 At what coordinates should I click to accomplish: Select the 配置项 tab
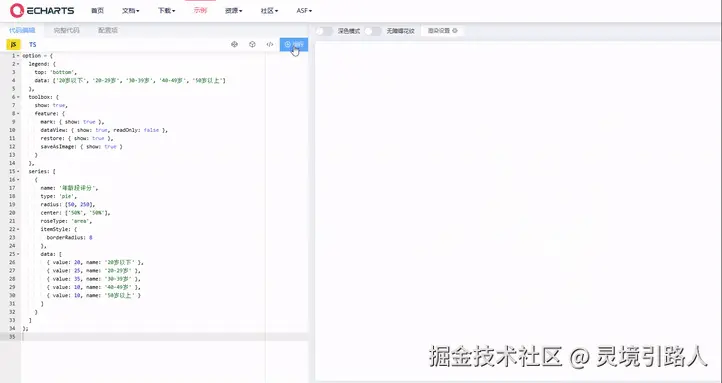[x=108, y=30]
